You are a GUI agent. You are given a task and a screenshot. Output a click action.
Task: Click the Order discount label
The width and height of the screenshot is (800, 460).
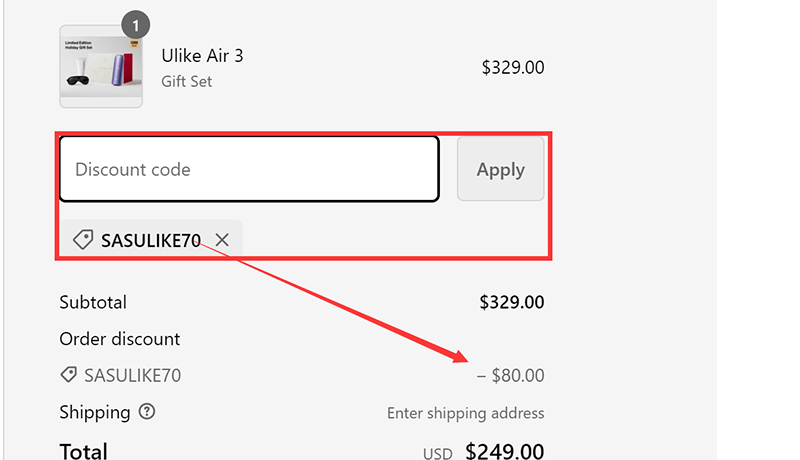(x=120, y=339)
